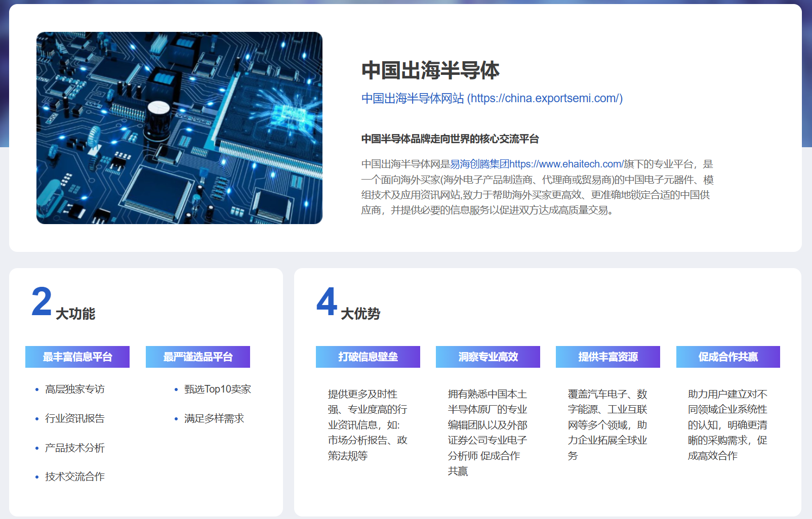Select the 技术交流合作 list item
The image size is (812, 519).
pos(74,477)
